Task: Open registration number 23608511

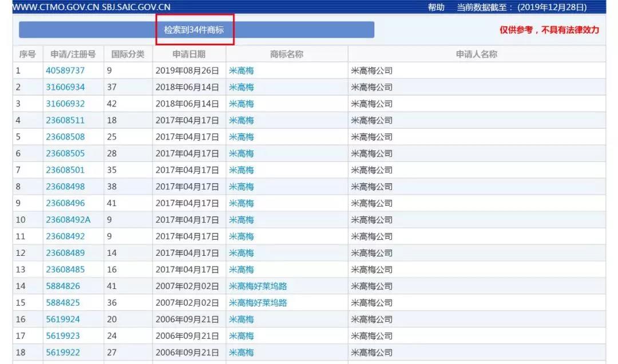Action: click(65, 120)
